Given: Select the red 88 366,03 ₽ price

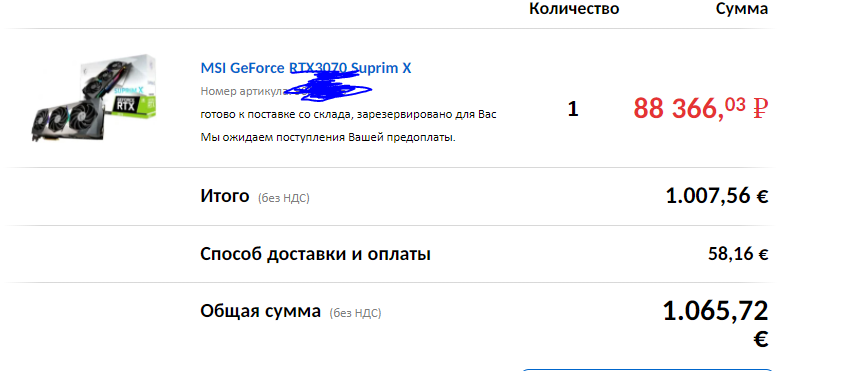Looking at the screenshot, I should [x=700, y=108].
